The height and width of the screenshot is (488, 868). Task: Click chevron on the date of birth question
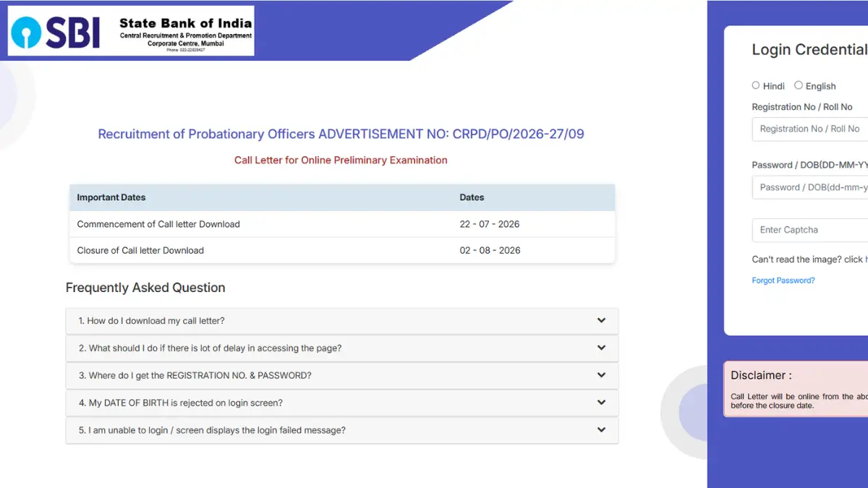pyautogui.click(x=601, y=403)
